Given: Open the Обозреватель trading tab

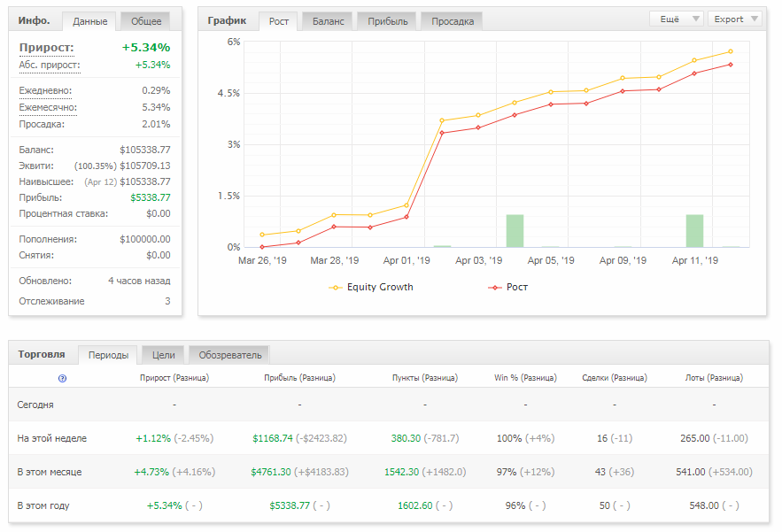Looking at the screenshot, I should click(230, 355).
